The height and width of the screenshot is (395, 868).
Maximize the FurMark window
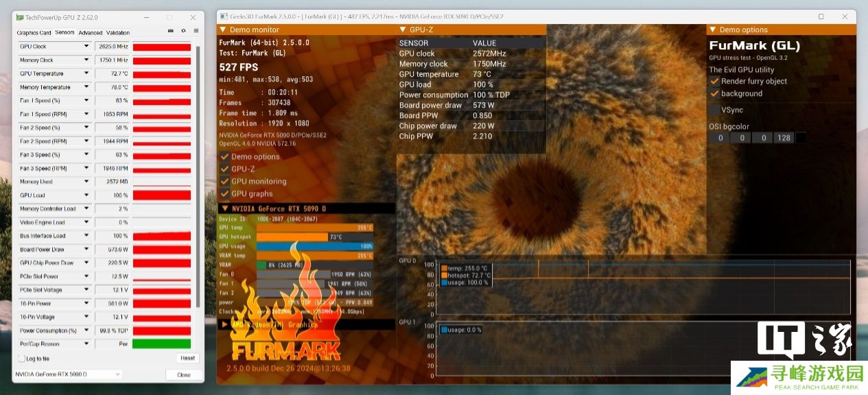click(821, 16)
